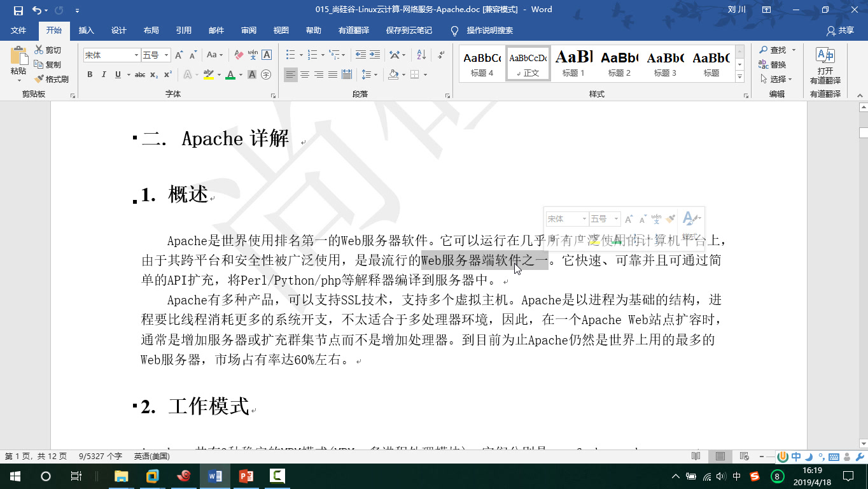
Task: Switch to the Layout (布局) tab
Action: [x=151, y=31]
